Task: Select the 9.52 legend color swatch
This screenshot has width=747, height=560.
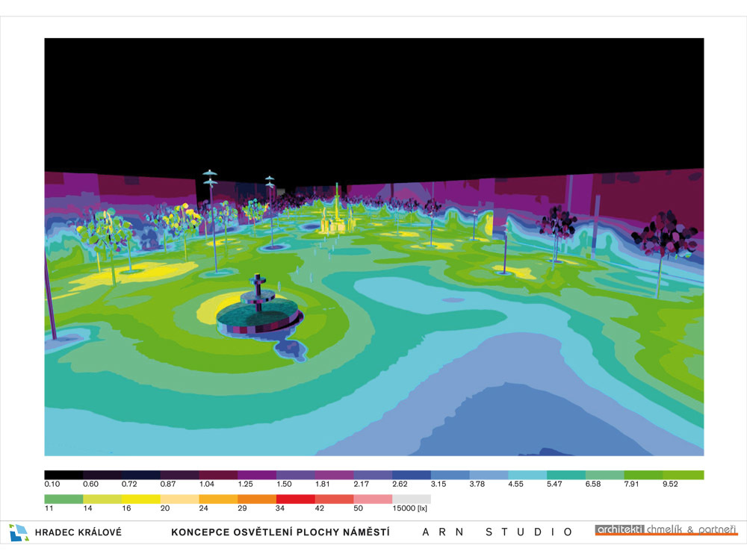Action: pos(684,475)
